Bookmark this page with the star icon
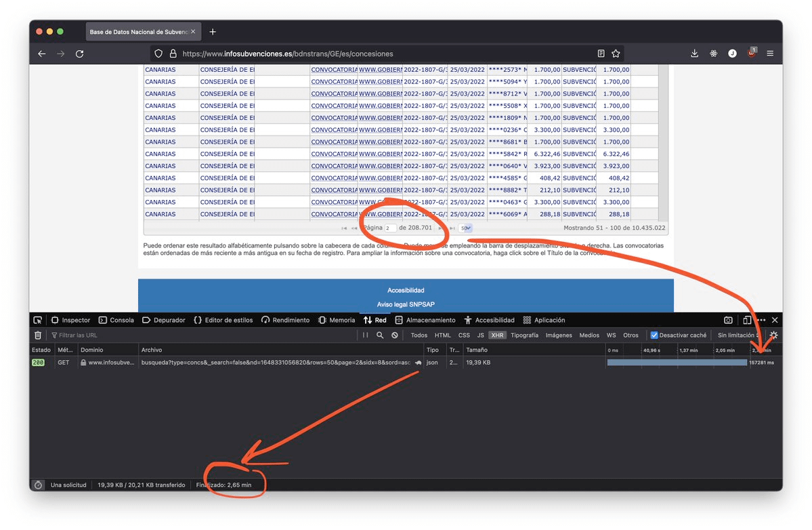 [x=616, y=54]
